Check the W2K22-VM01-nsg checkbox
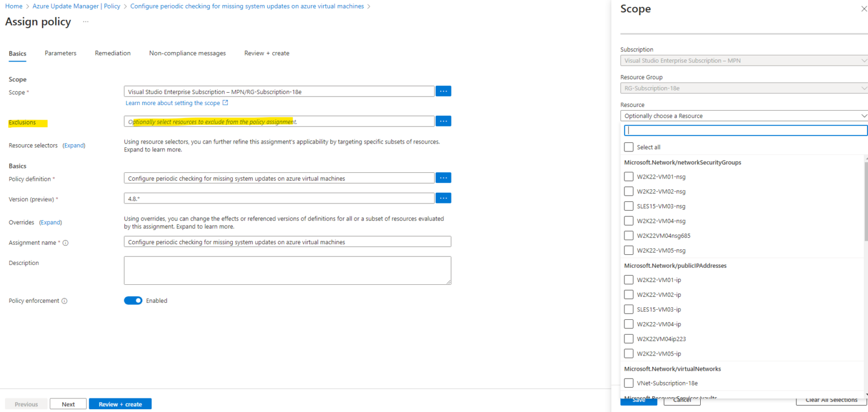This screenshot has height=412, width=868. click(x=628, y=176)
